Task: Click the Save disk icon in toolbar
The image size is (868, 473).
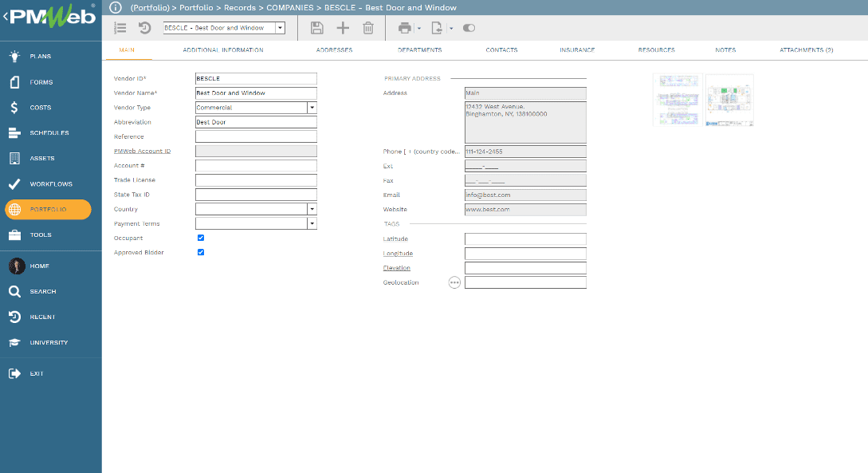Action: (x=317, y=28)
